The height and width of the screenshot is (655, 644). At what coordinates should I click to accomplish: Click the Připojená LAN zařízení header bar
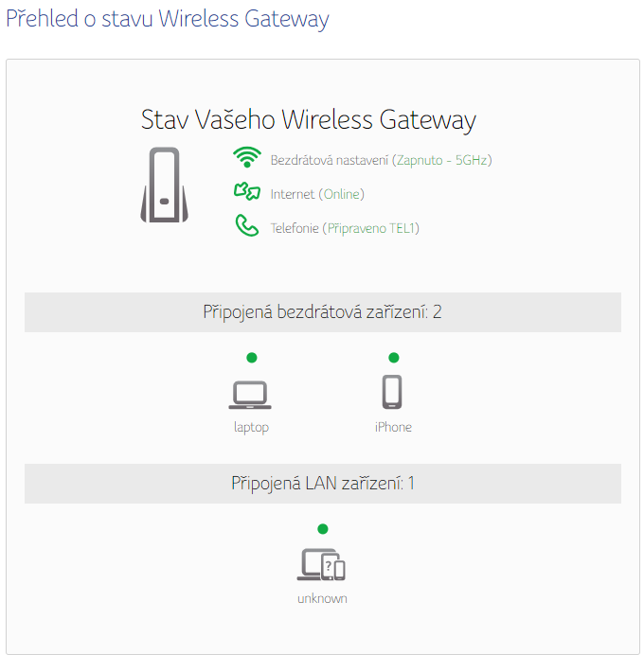[x=322, y=484]
